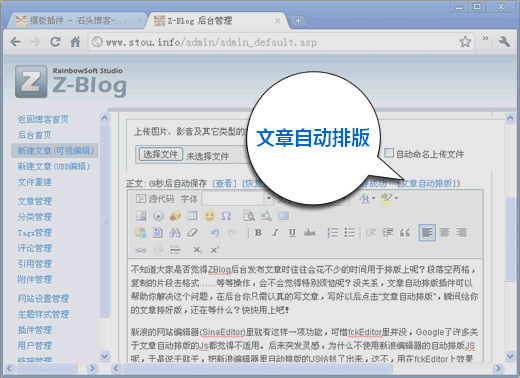Open the browser wrench menu
520x378 pixels.
click(504, 42)
